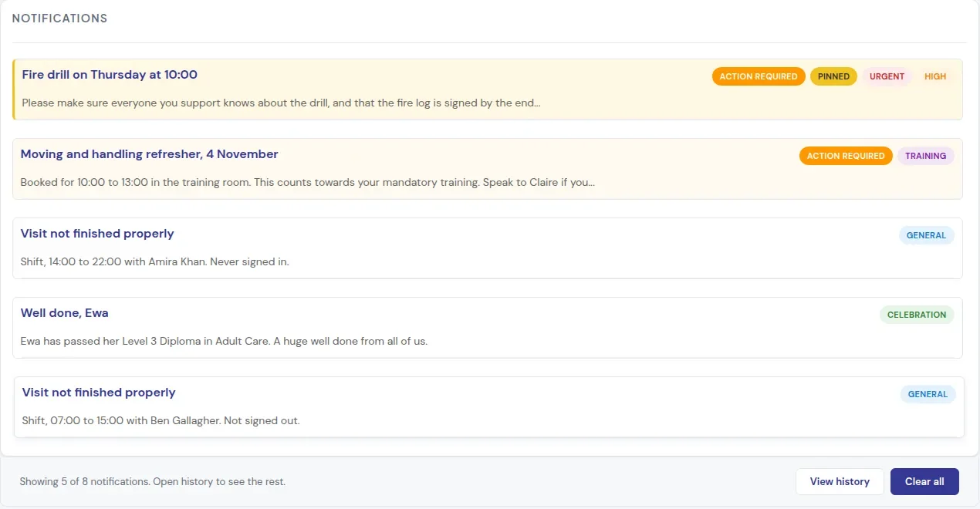Click the Celebration tag
The width and height of the screenshot is (980, 509).
pos(917,315)
